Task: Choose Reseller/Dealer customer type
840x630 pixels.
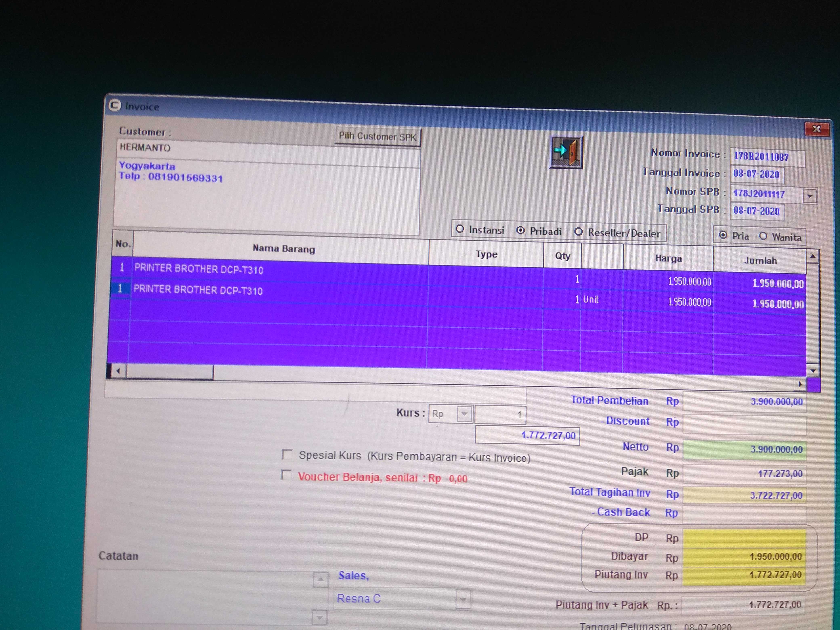Action: 578,232
